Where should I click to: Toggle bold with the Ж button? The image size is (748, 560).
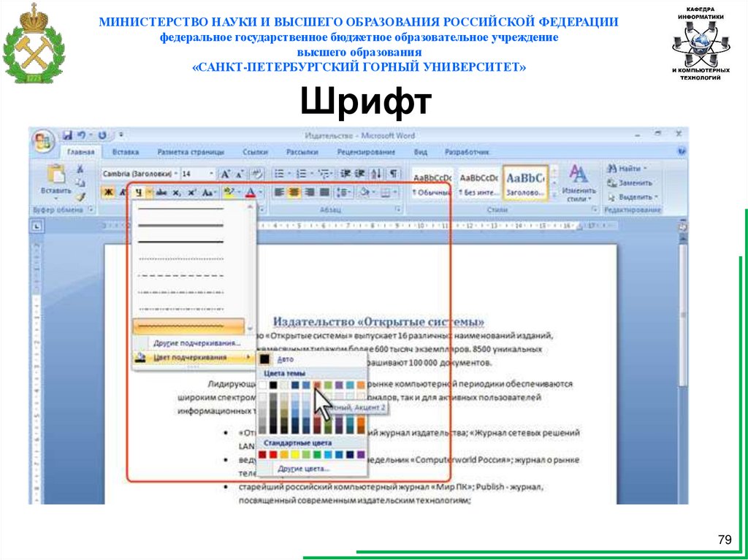[108, 192]
